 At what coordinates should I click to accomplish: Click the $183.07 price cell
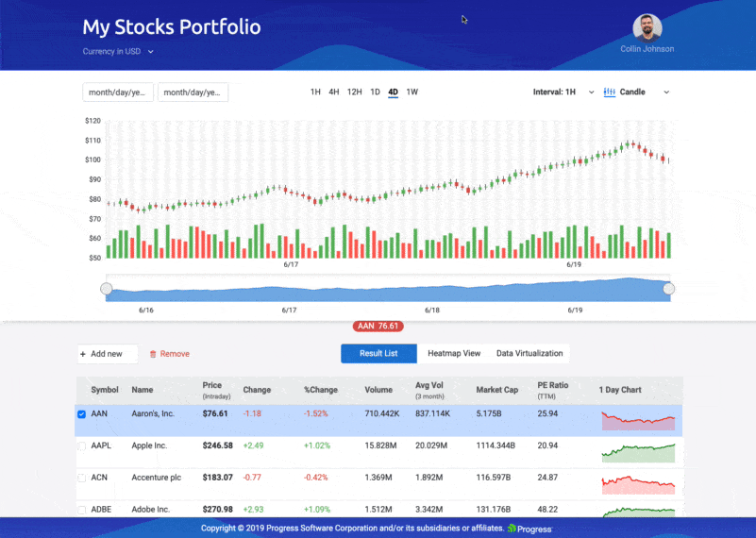click(x=217, y=478)
